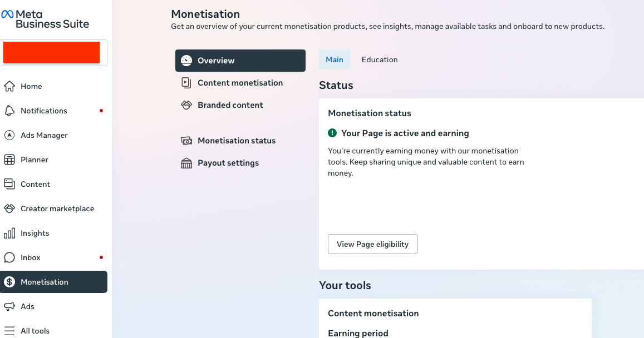Click the Ads megaphone icon

[x=9, y=306]
